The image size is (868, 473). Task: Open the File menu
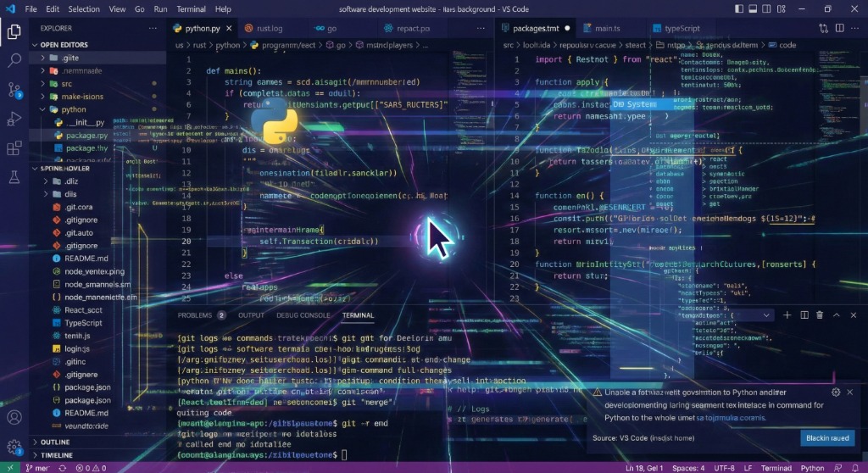pyautogui.click(x=31, y=9)
